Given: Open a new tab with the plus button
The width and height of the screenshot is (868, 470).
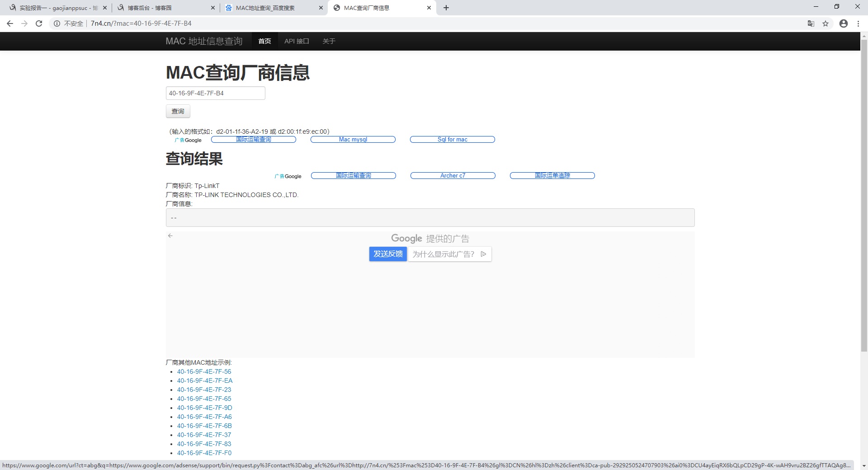Looking at the screenshot, I should (446, 8).
